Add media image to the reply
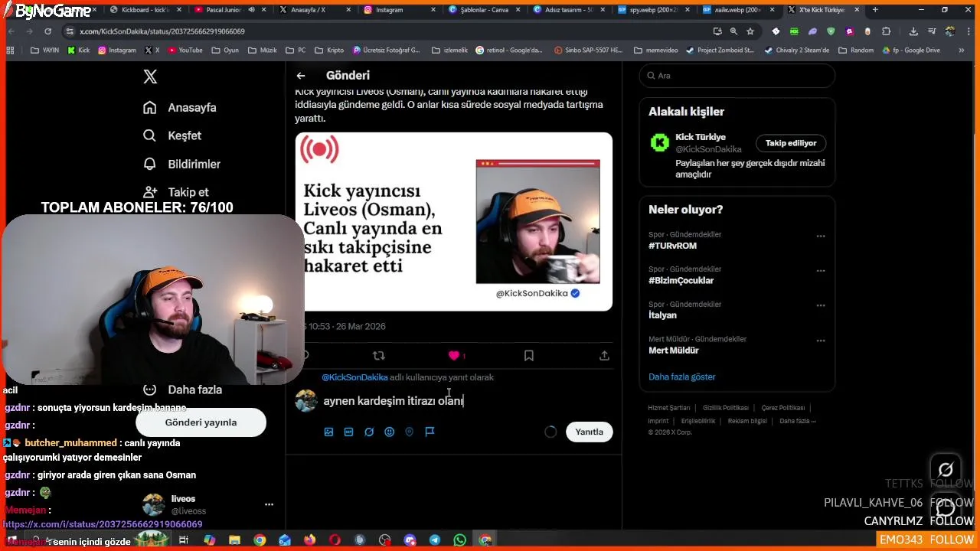This screenshot has width=980, height=551. 328,432
